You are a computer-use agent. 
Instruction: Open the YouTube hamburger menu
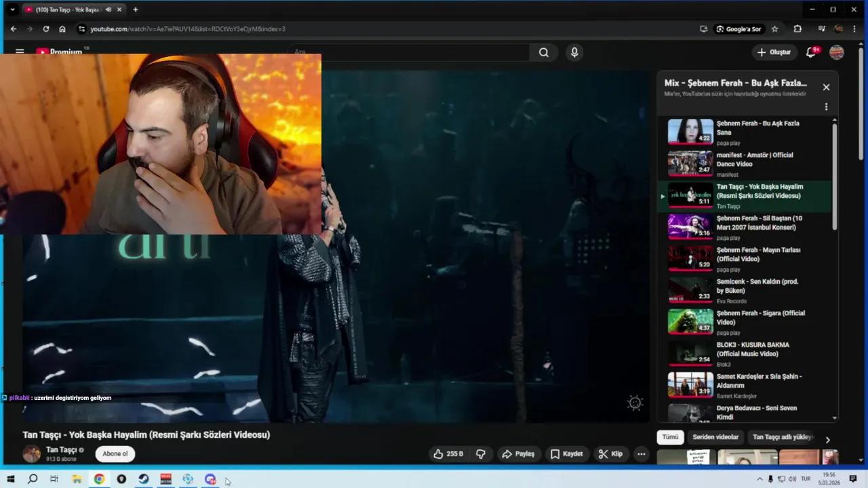[x=20, y=52]
